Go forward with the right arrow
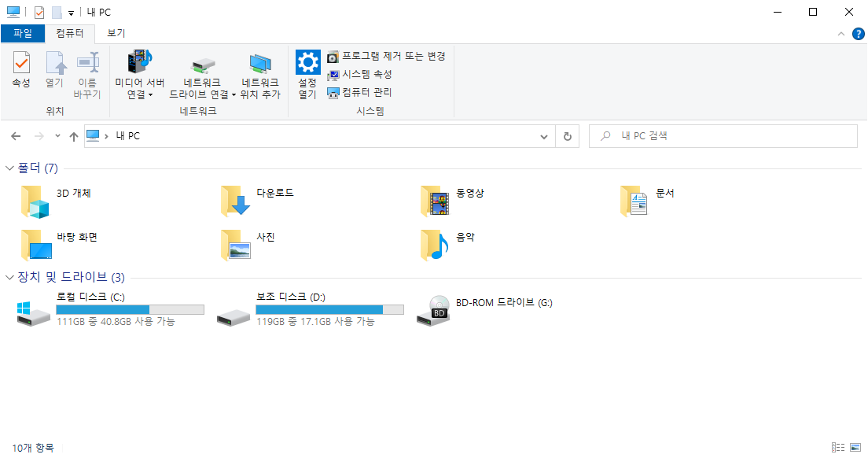The width and height of the screenshot is (868, 458). click(39, 136)
